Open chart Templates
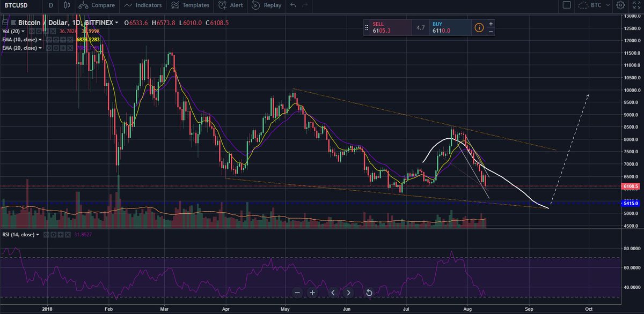This screenshot has width=644, height=314. [191, 6]
